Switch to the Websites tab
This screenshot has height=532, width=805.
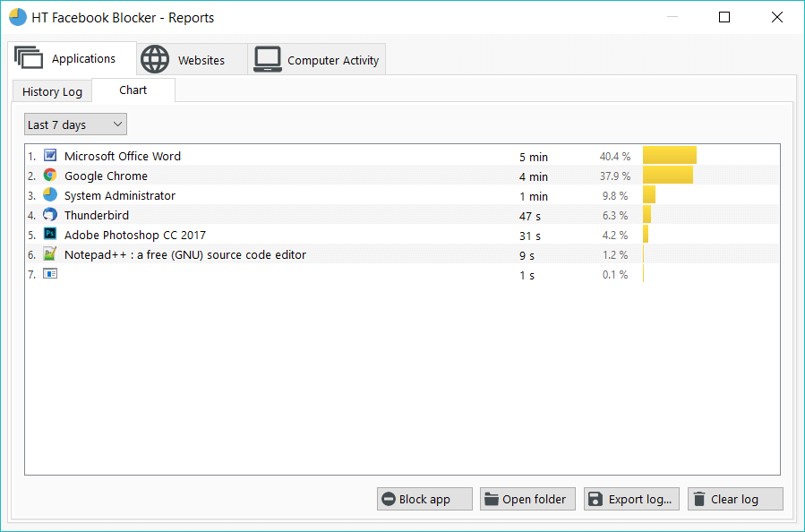point(192,60)
